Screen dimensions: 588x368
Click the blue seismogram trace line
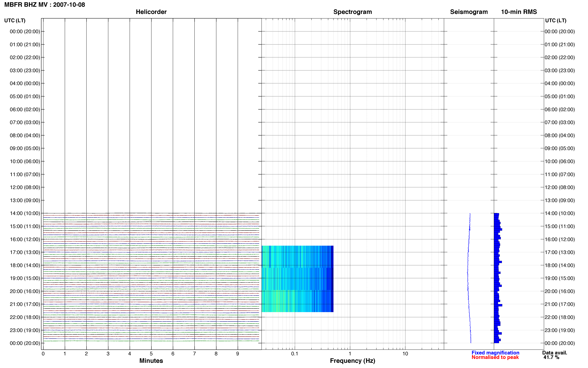point(469,278)
